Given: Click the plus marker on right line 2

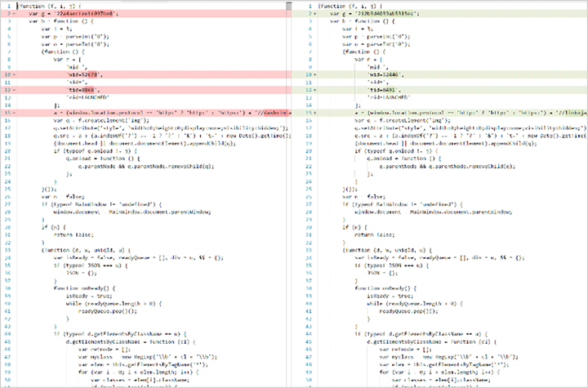Looking at the screenshot, I should [316, 15].
